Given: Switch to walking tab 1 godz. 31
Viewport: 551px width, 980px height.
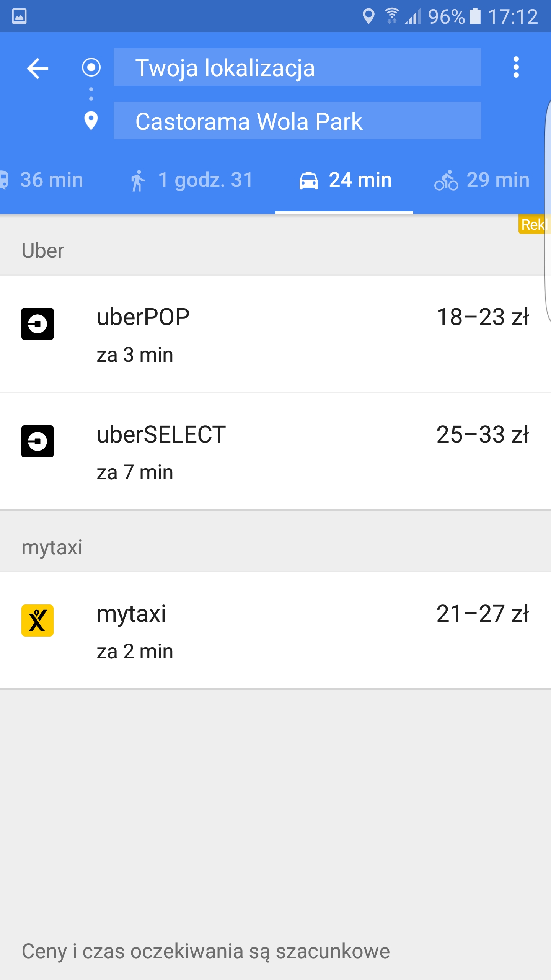Looking at the screenshot, I should tap(191, 180).
